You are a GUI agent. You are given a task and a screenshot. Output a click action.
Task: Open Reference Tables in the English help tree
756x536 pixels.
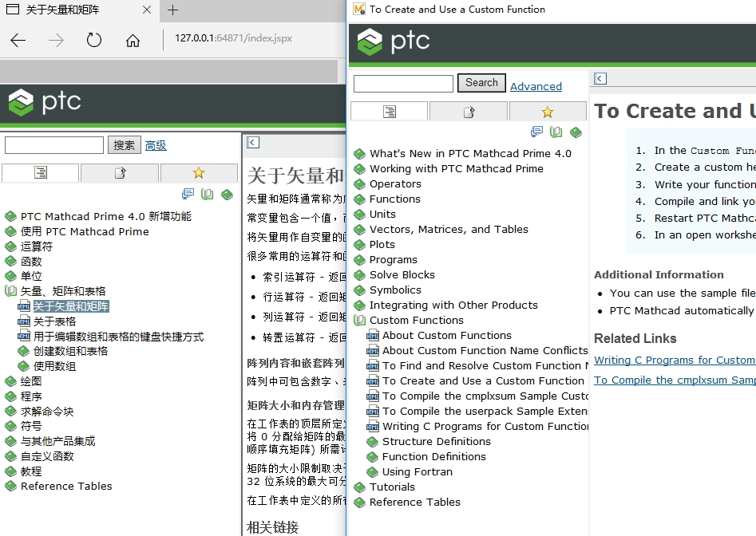[414, 503]
